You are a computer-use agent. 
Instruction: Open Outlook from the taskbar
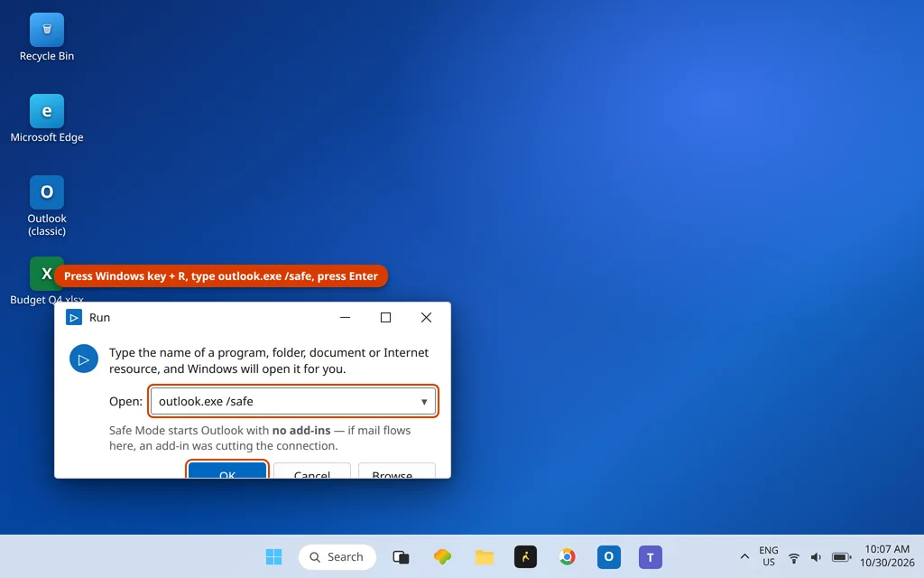(x=609, y=556)
